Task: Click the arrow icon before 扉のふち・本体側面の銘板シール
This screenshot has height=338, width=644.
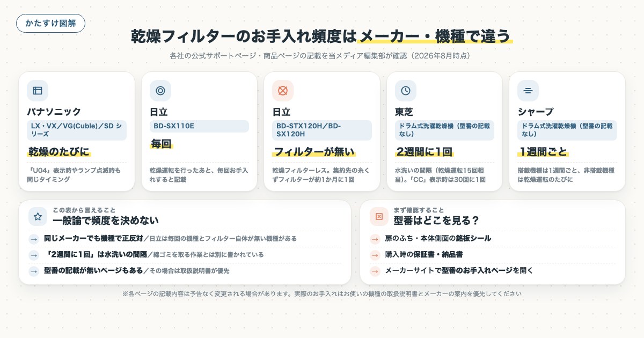Action: 375,239
